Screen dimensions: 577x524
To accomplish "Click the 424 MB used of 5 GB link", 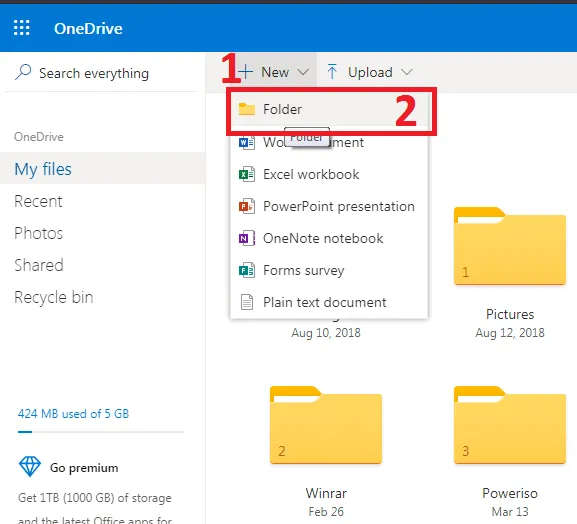I will (x=73, y=414).
